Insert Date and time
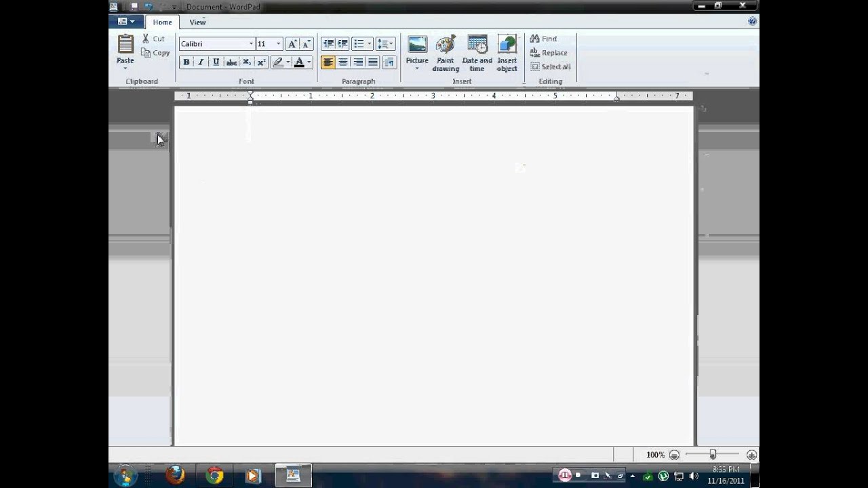868x488 pixels. point(477,54)
